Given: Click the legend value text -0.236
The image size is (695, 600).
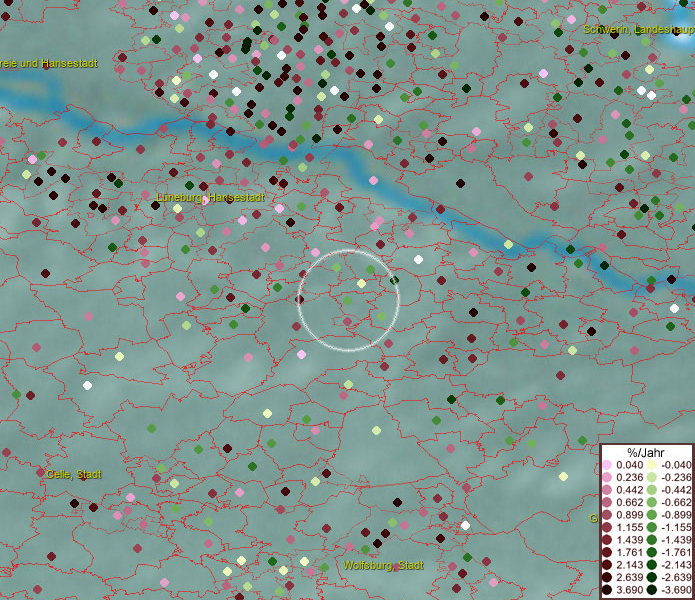Looking at the screenshot, I should [676, 477].
